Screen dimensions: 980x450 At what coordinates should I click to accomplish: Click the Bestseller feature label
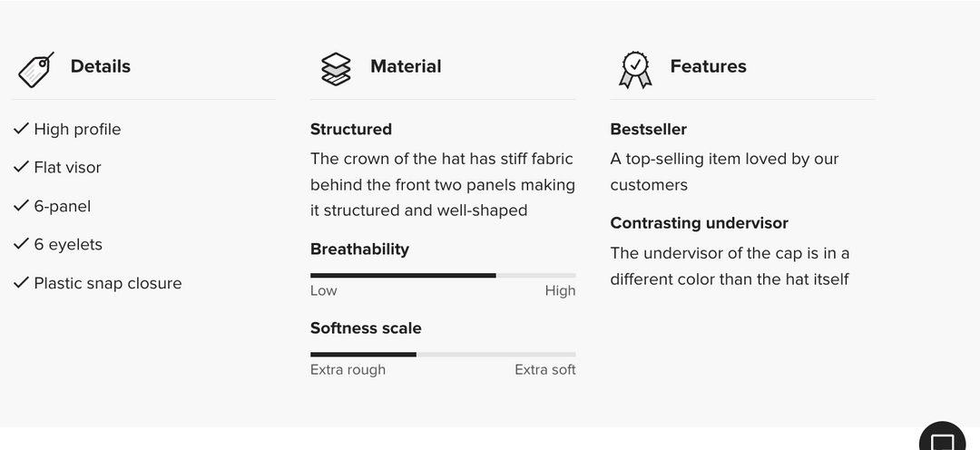(x=648, y=129)
